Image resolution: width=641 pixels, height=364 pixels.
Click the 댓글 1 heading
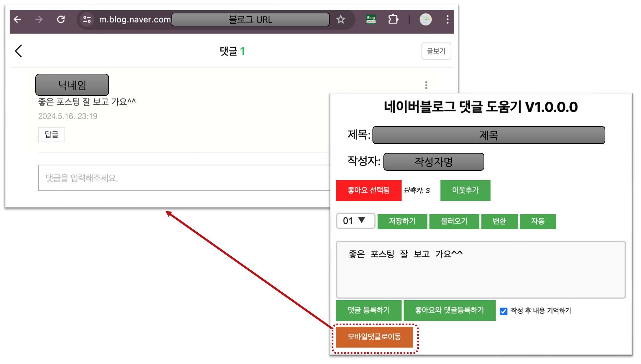click(232, 51)
